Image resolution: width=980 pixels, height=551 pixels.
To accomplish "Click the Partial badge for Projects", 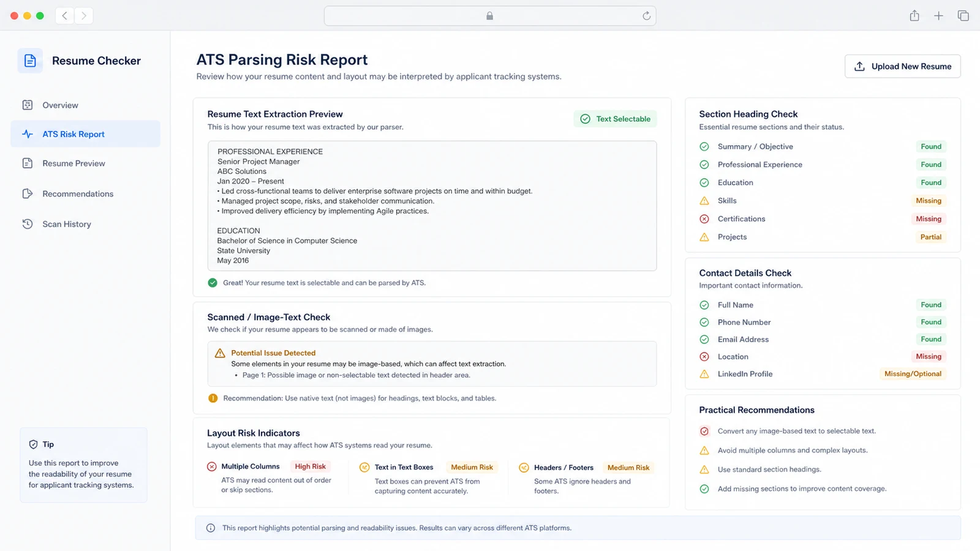I will (931, 237).
